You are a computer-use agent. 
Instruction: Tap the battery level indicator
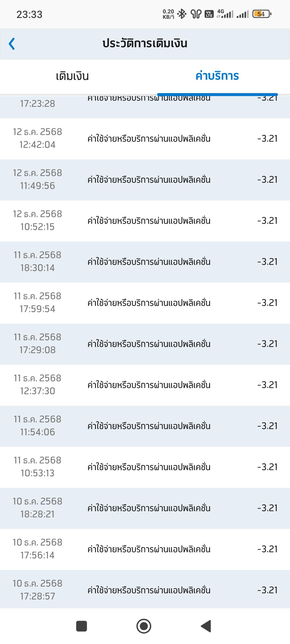(262, 14)
